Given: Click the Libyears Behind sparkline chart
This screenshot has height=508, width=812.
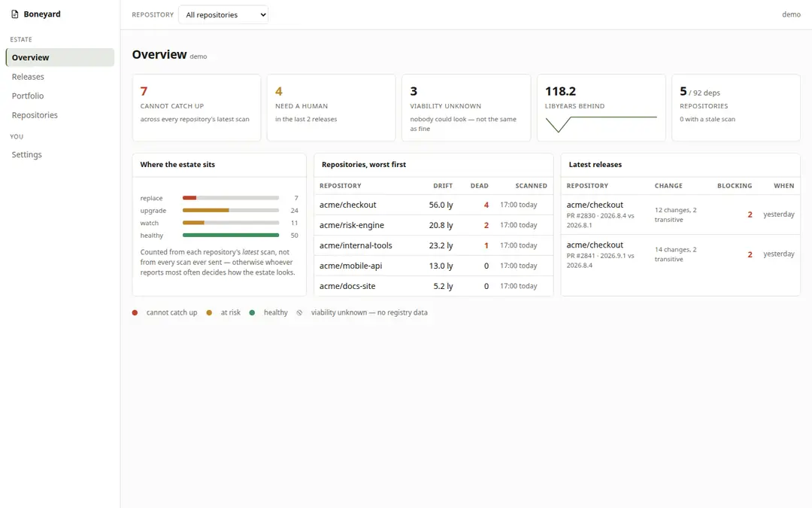Looking at the screenshot, I should [601, 124].
